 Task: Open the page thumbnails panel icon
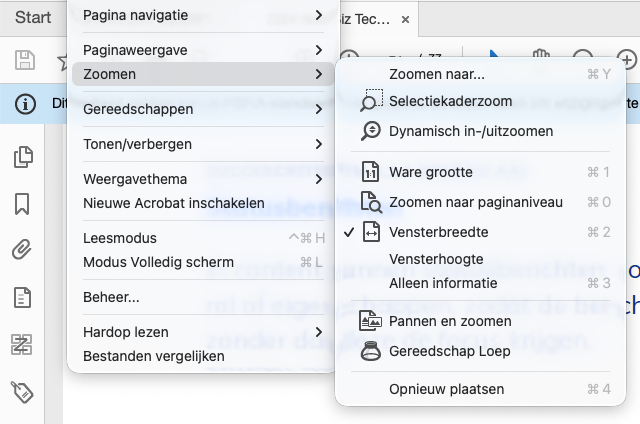point(23,157)
